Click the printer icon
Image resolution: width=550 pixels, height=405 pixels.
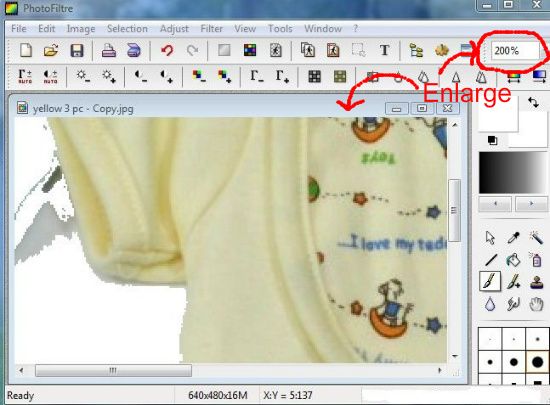109,50
